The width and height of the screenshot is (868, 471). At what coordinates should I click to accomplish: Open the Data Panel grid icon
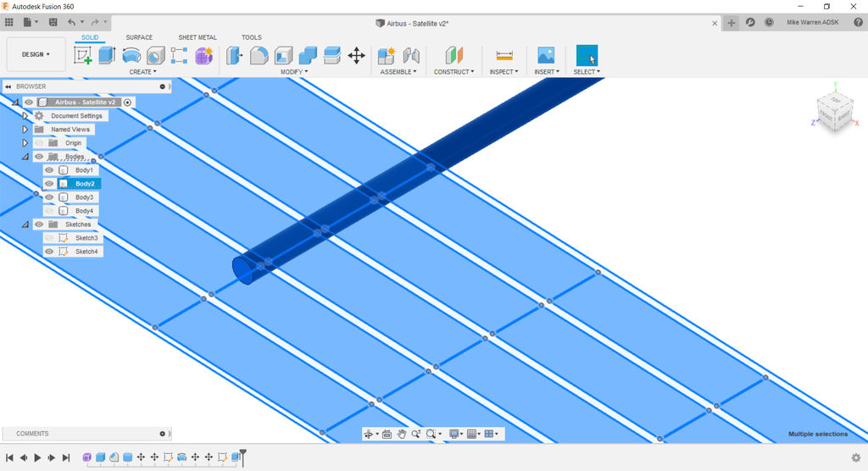click(x=8, y=22)
